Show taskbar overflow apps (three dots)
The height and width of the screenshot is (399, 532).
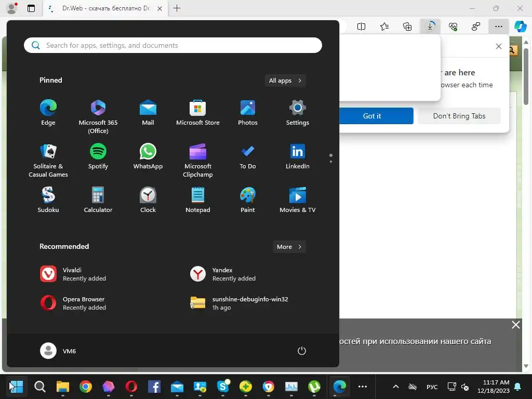point(363,387)
